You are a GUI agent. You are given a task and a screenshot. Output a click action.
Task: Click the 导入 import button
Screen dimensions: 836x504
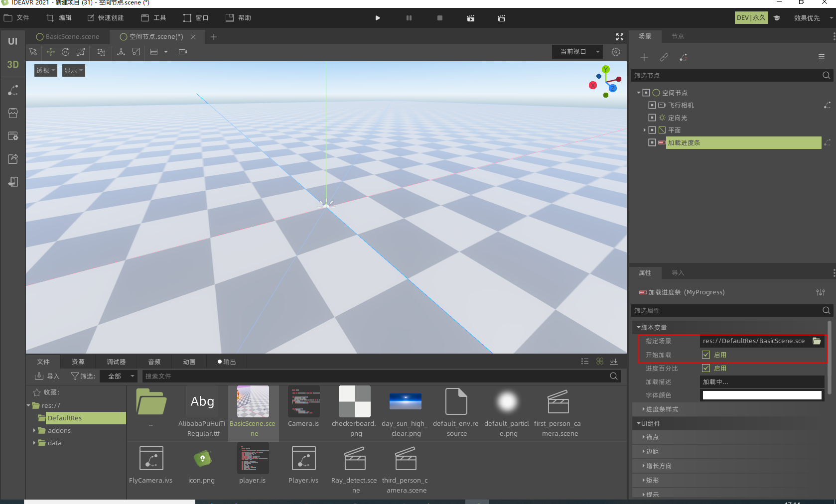tap(47, 376)
